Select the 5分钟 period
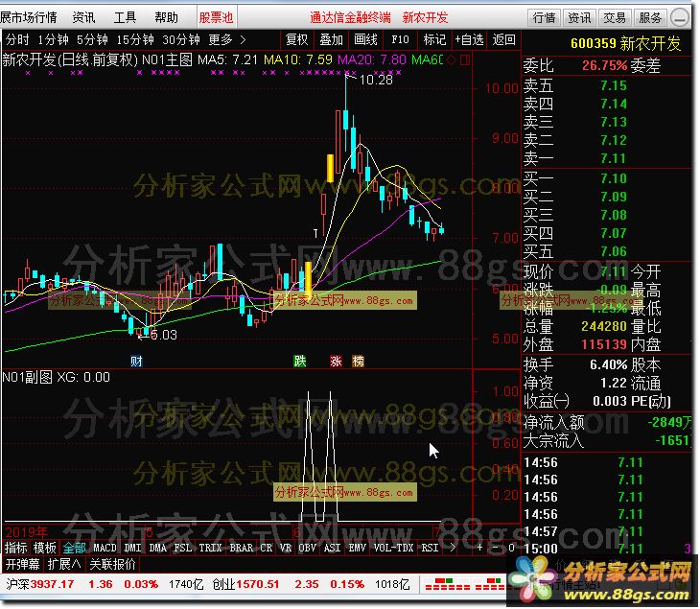 tap(92, 40)
